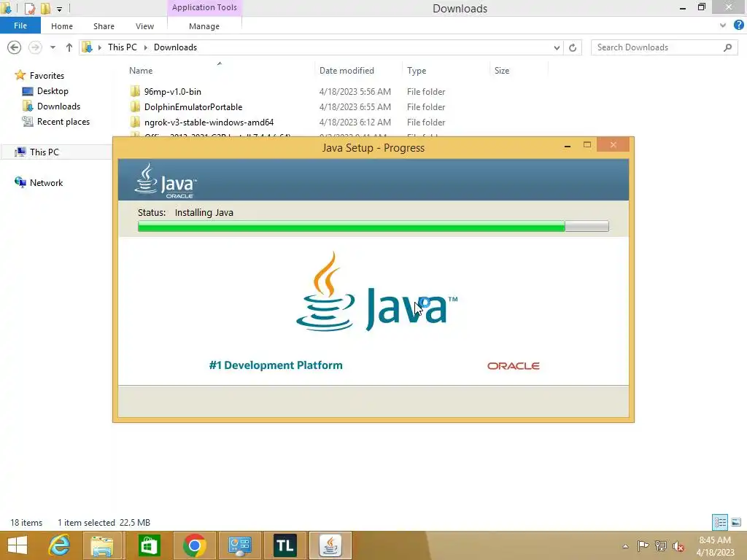Image resolution: width=747 pixels, height=560 pixels.
Task: Click This PC in address breadcrumb
Action: pos(122,47)
